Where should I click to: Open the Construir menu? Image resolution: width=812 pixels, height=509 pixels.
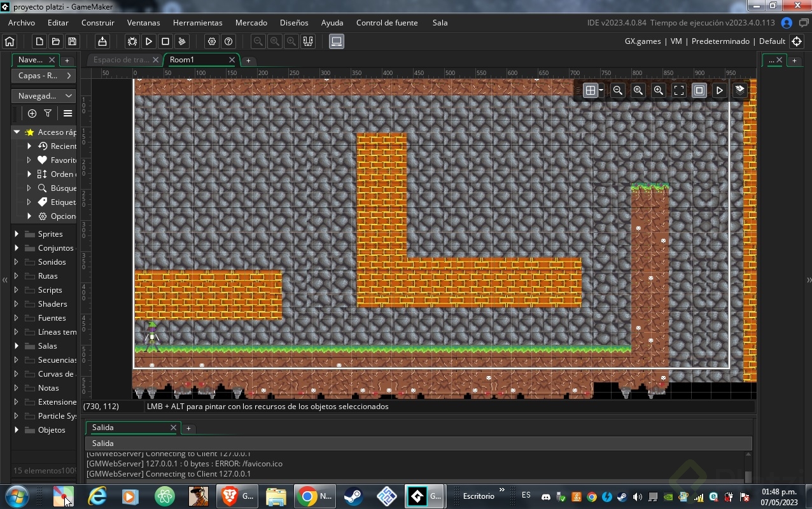(98, 22)
